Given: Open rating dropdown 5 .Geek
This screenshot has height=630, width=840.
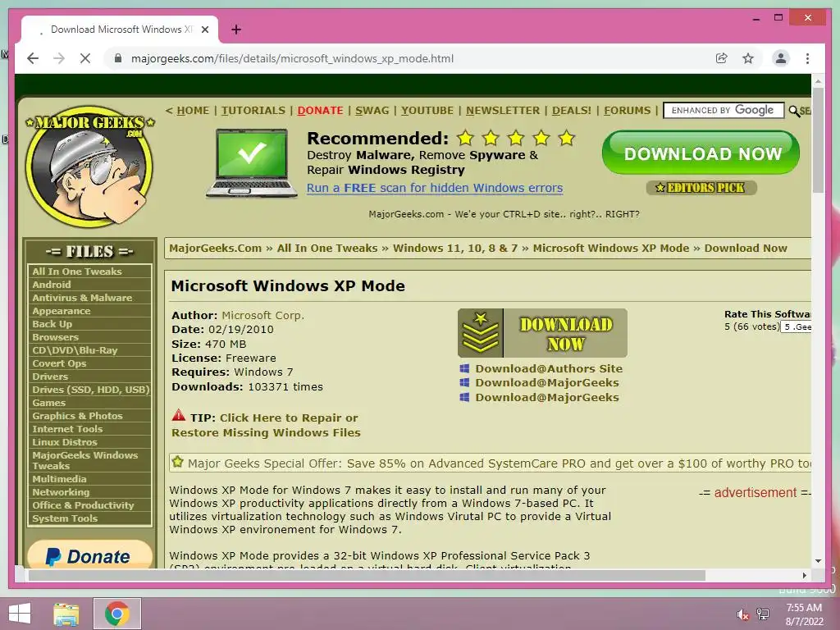Looking at the screenshot, I should 796,326.
